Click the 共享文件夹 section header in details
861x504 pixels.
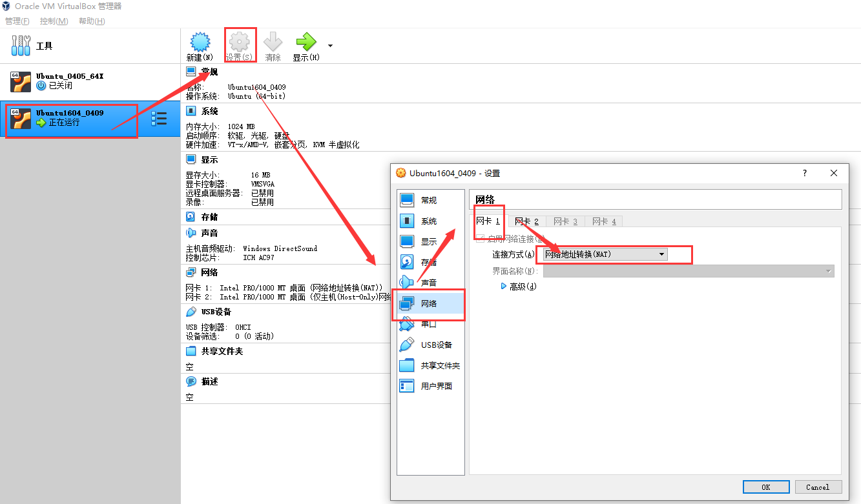point(222,352)
